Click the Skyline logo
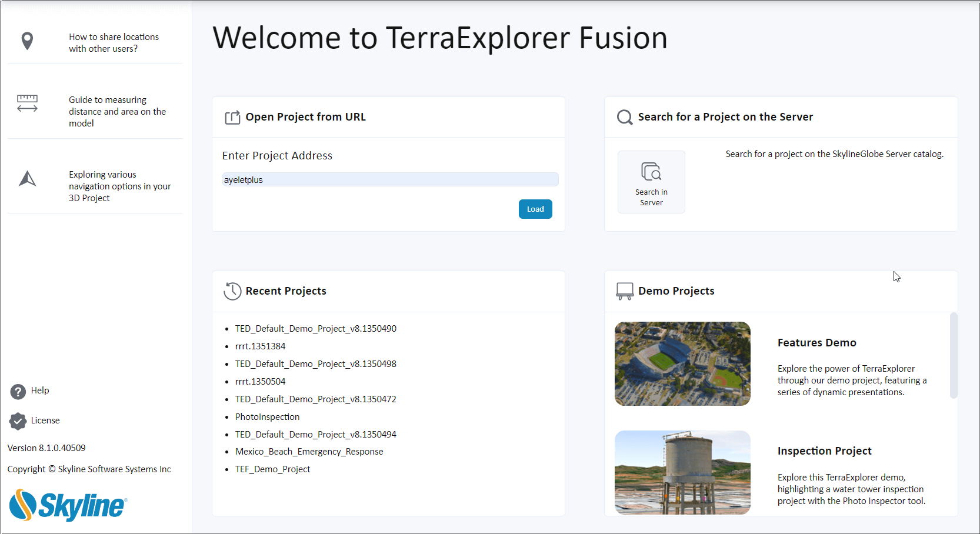The height and width of the screenshot is (534, 980). pos(68,505)
